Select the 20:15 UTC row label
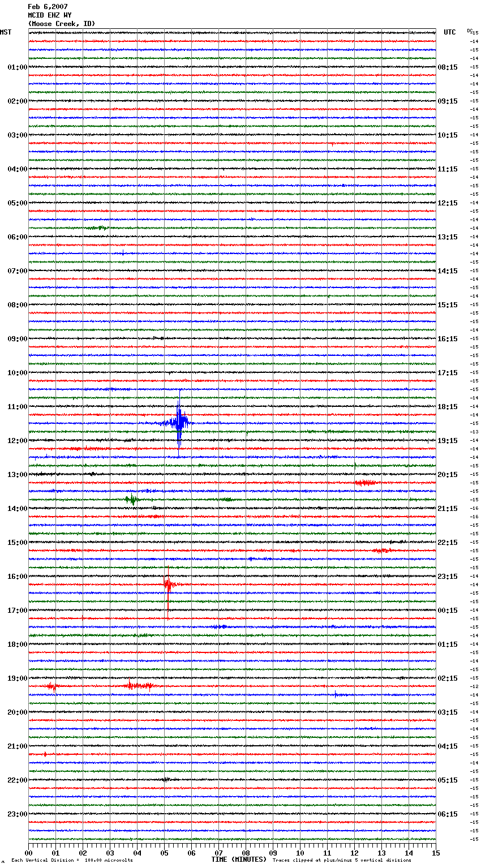Image resolution: width=481 pixels, height=868 pixels. click(x=448, y=475)
